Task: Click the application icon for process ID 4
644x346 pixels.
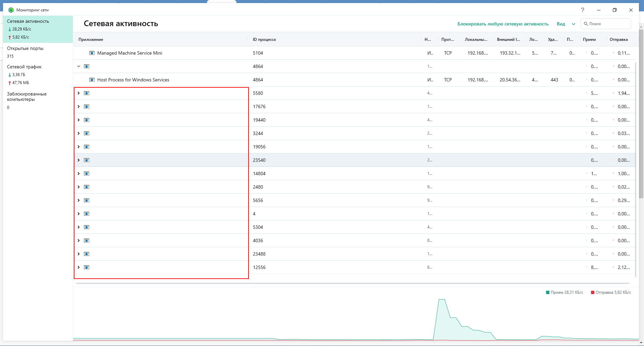Action: pos(87,214)
